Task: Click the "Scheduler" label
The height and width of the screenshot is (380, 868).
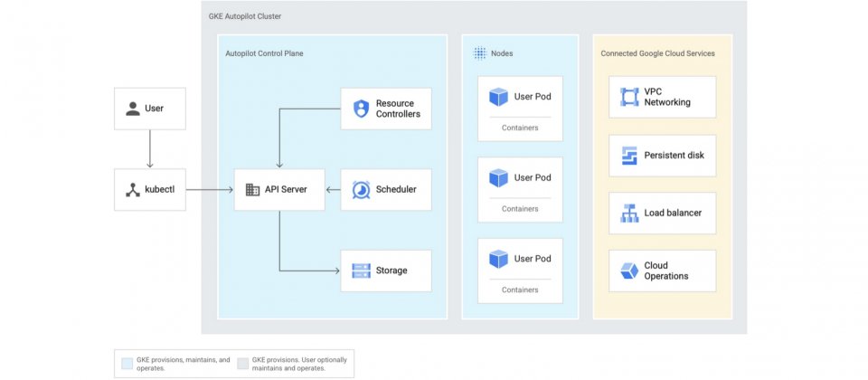Action: point(396,189)
